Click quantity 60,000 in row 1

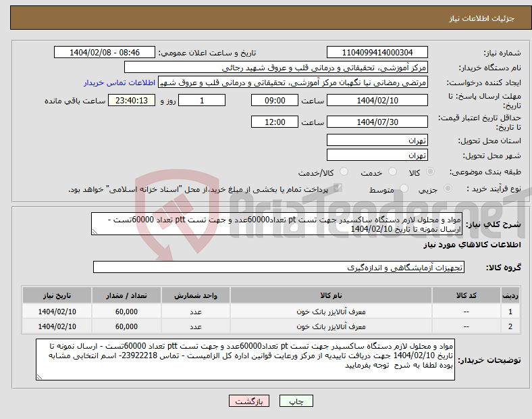[126, 312]
